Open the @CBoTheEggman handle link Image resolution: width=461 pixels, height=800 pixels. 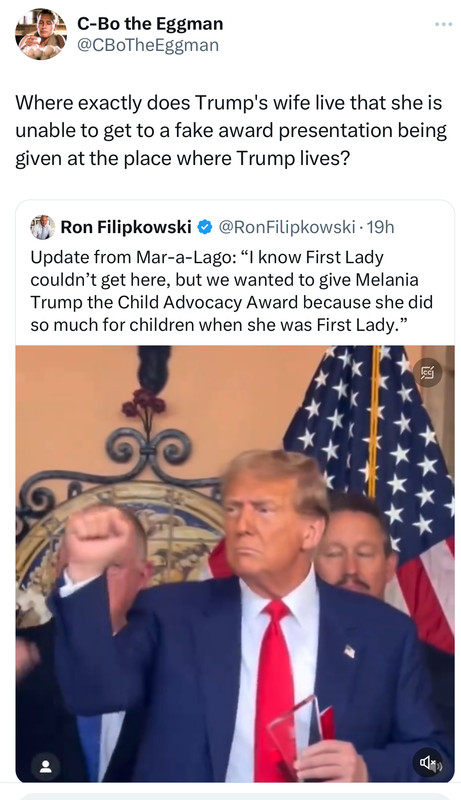148,45
